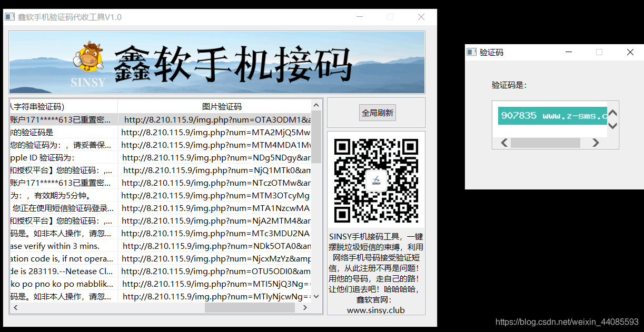The image size is (644, 332).
Task: Click the table's horizontal scrollbar left arrow
Action: [15, 307]
